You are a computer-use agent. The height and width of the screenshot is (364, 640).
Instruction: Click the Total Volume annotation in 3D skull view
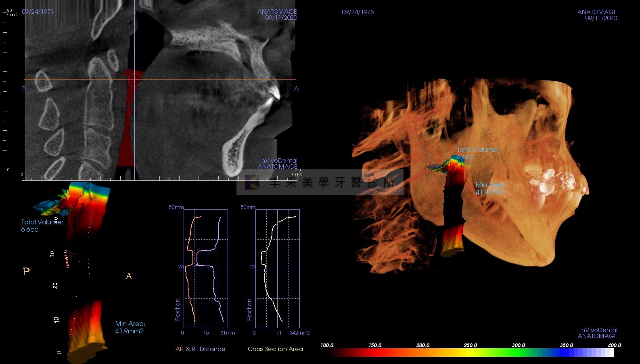477,153
